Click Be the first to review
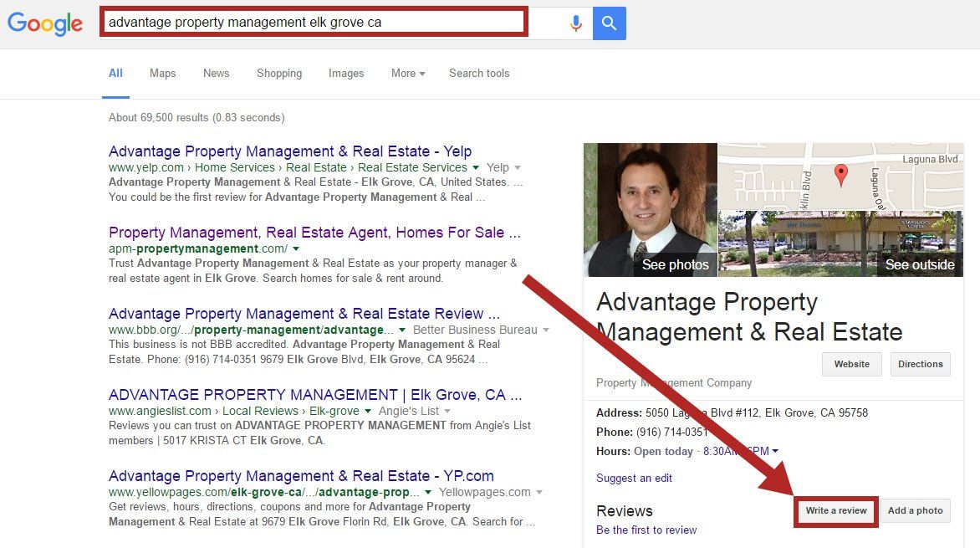 (646, 530)
